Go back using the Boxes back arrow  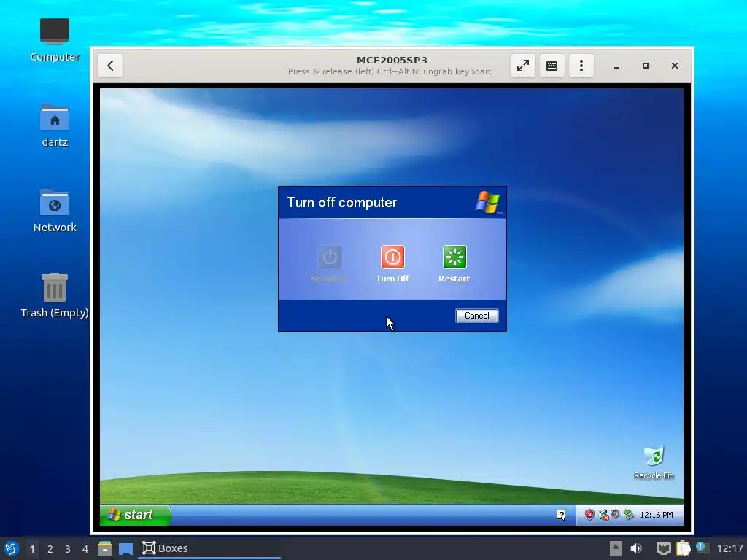point(111,66)
